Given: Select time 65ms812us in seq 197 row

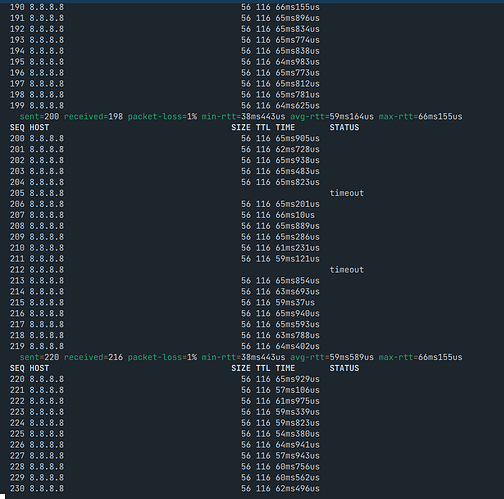Looking at the screenshot, I should tap(297, 84).
